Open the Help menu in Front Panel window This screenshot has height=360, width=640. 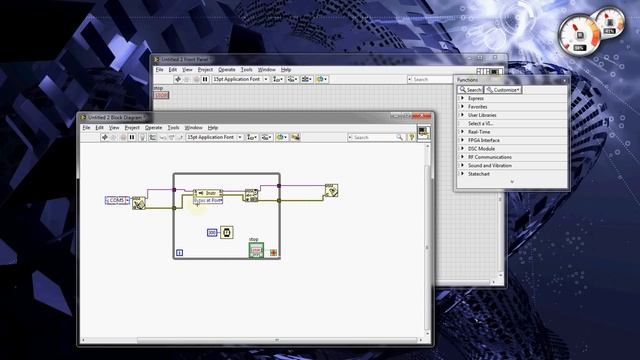286,70
